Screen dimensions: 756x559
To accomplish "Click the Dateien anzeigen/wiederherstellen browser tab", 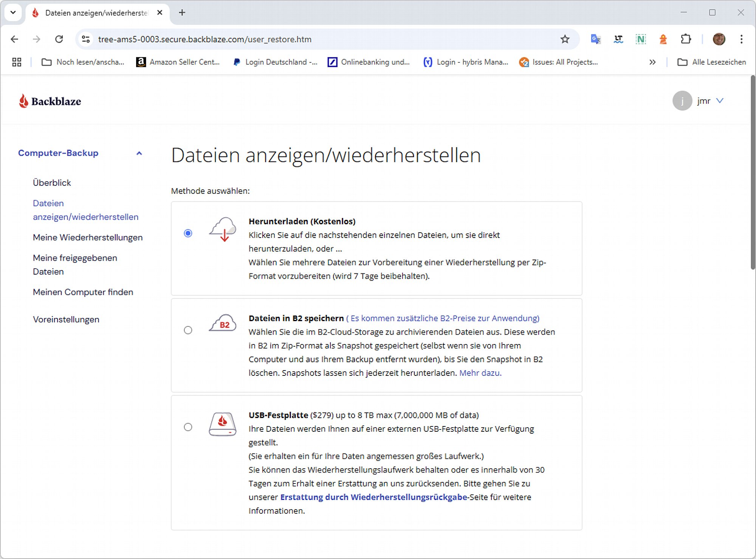I will 98,13.
